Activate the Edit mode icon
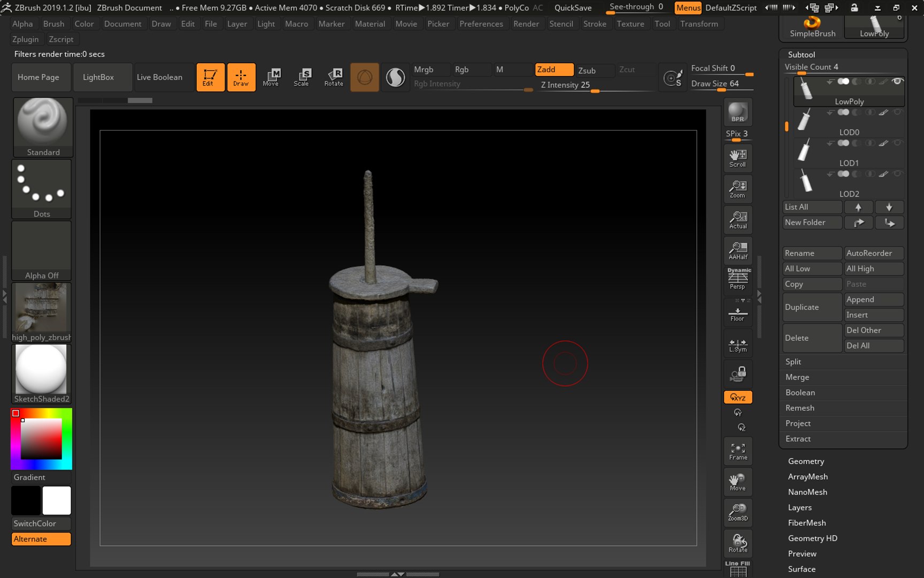 click(x=210, y=77)
